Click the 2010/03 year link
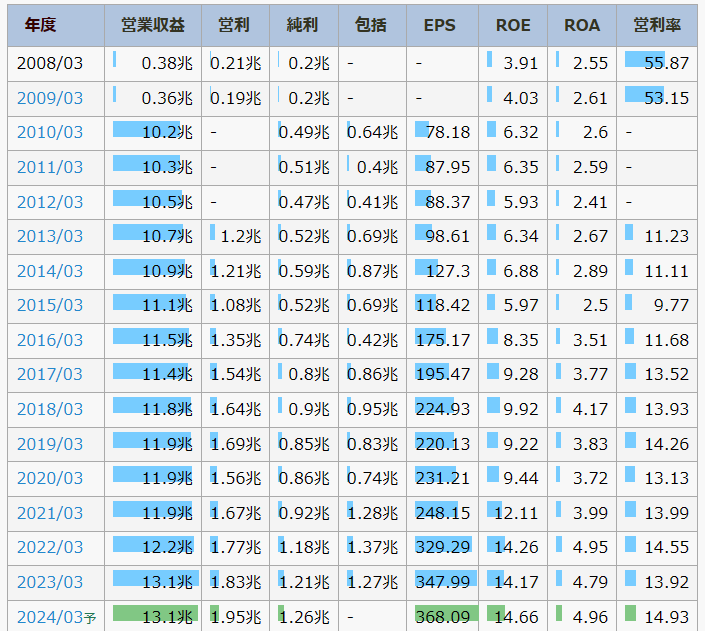Viewport: 705px width, 631px height. [50, 132]
